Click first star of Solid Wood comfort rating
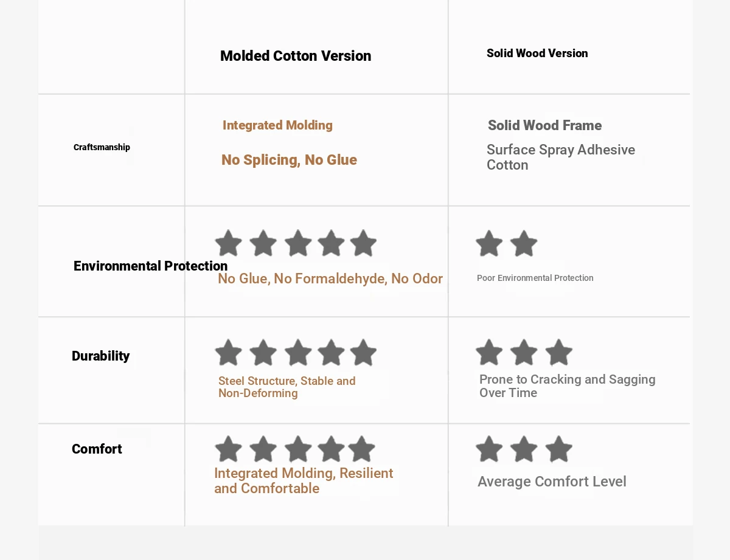The height and width of the screenshot is (560, 730). (x=489, y=449)
